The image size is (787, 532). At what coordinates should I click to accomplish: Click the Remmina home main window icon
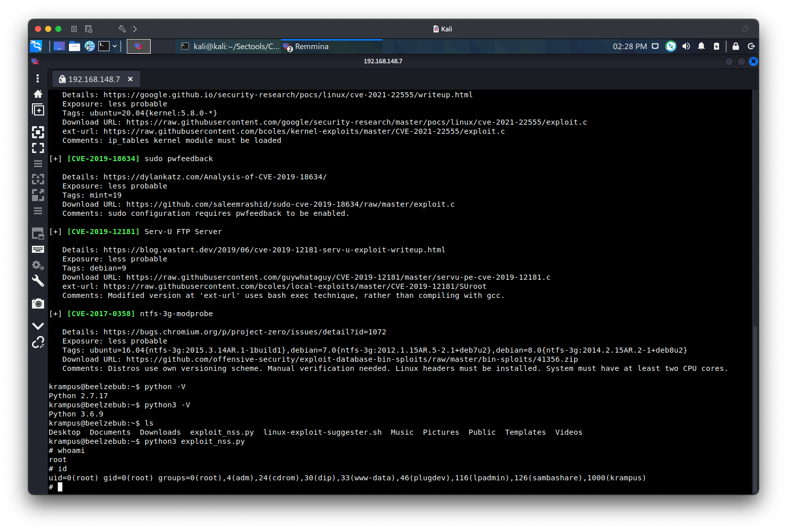click(x=38, y=94)
